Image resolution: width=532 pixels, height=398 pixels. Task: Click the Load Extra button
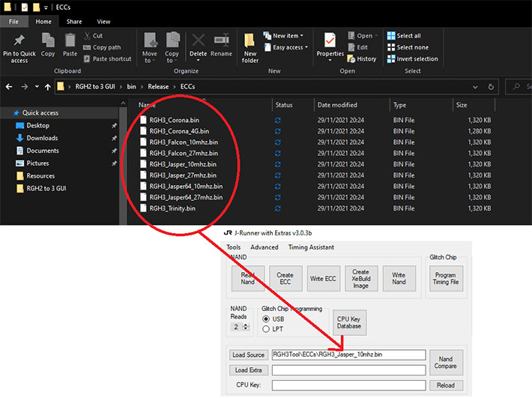pos(248,370)
